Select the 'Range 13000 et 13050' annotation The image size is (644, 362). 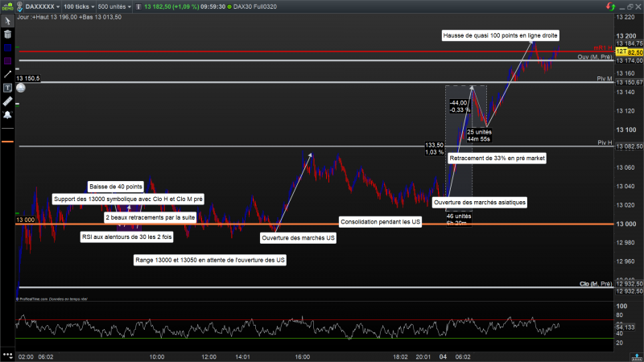point(210,260)
